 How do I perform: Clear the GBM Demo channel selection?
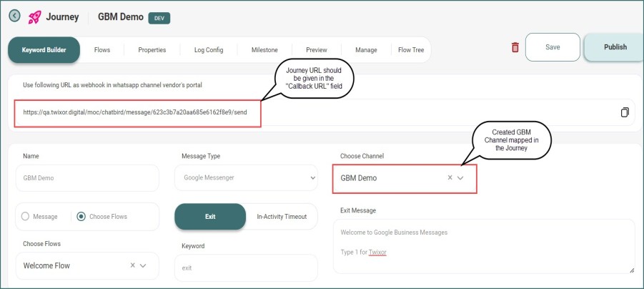pyautogui.click(x=450, y=177)
